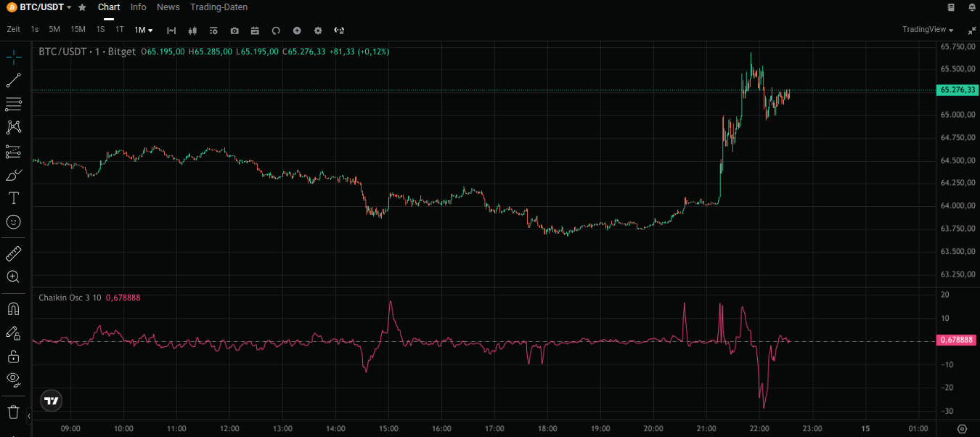Viewport: 980px width, 437px height.
Task: Toggle stay-in-drawing-mode pencil lock
Action: (x=13, y=332)
